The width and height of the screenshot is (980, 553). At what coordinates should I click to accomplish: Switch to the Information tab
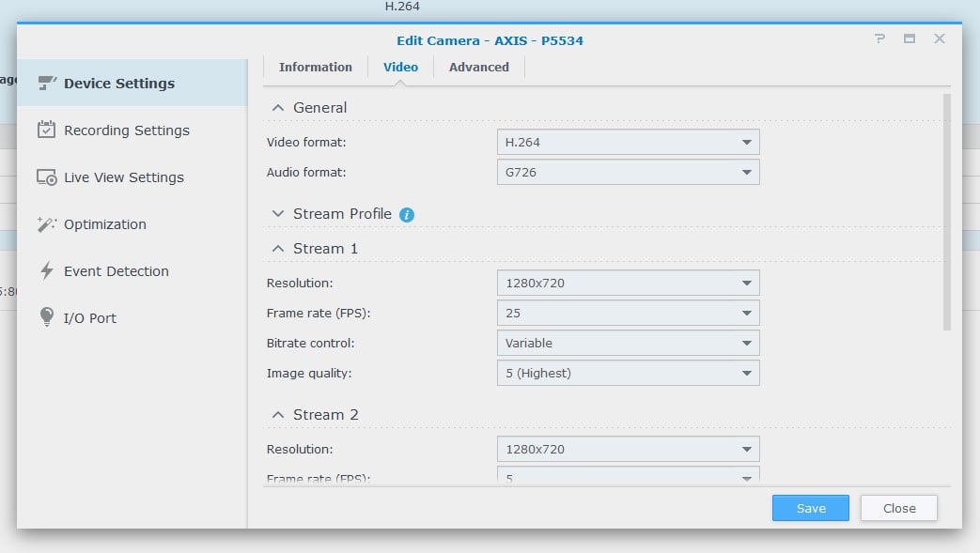click(x=316, y=67)
